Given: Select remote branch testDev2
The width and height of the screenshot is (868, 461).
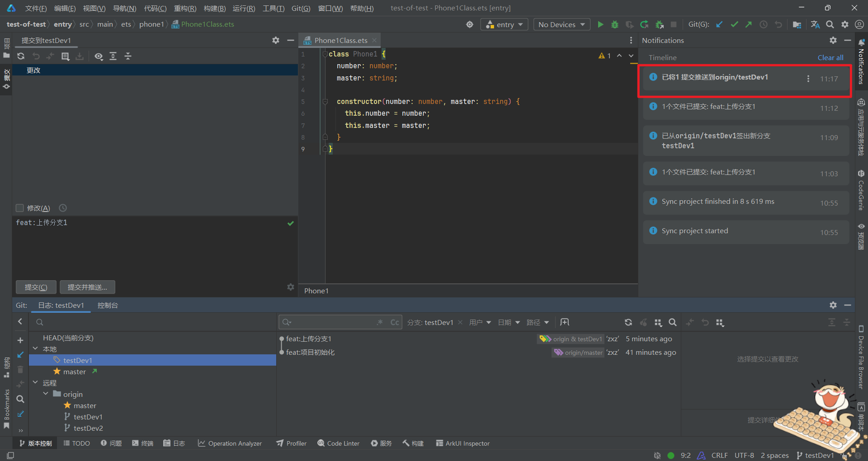Looking at the screenshot, I should point(88,428).
